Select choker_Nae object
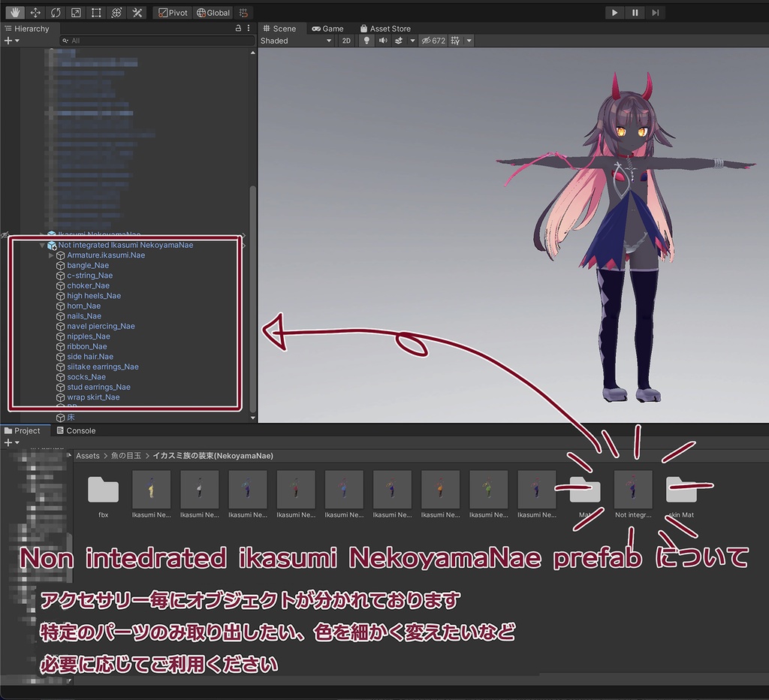The image size is (769, 700). point(89,286)
